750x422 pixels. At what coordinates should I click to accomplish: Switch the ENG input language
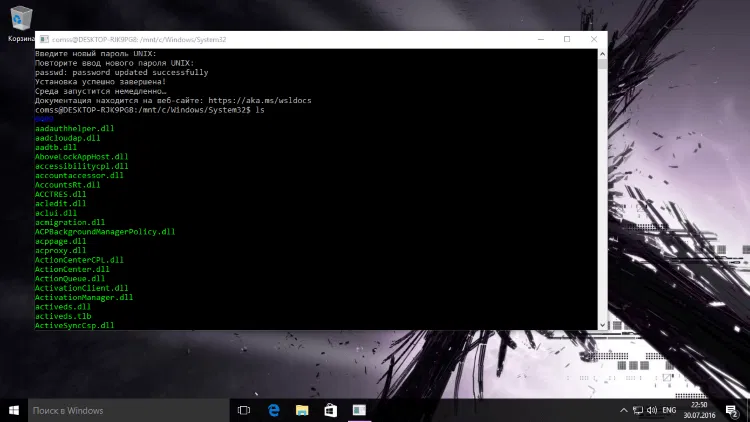tap(669, 411)
